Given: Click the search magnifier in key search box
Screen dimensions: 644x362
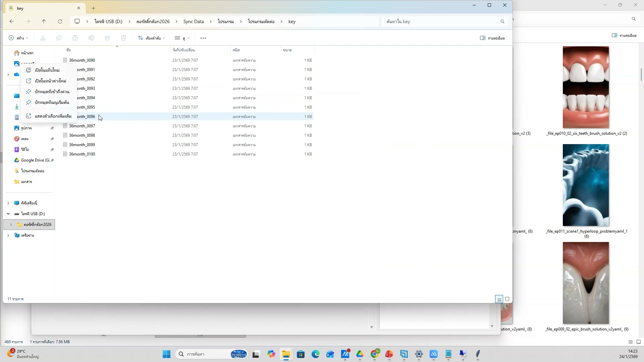Looking at the screenshot, I should point(502,21).
